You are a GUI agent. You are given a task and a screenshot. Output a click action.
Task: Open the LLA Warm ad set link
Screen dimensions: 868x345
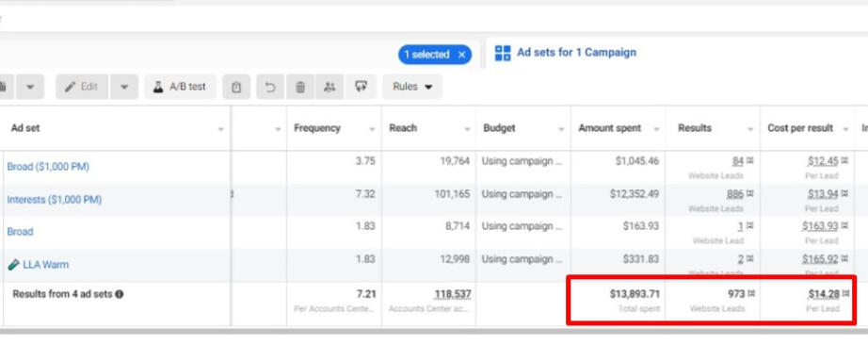[x=46, y=265]
